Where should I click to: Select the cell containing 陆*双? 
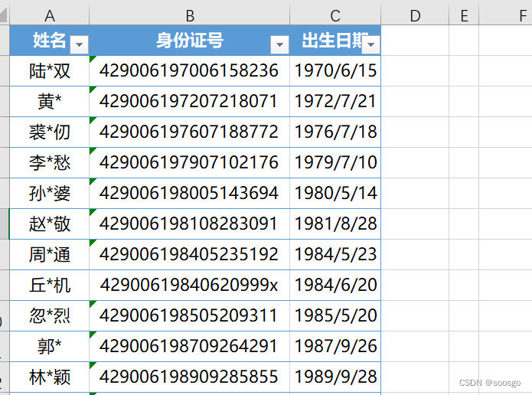[x=50, y=71]
